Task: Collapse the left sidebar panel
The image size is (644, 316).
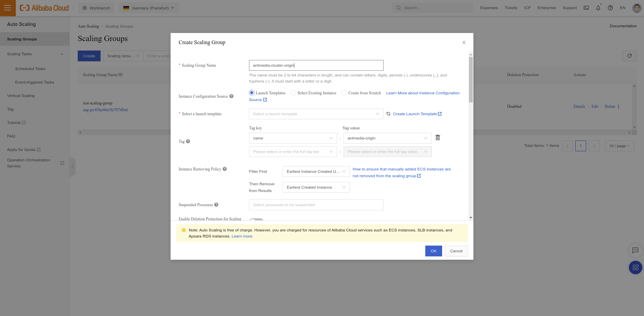Action: [x=73, y=166]
